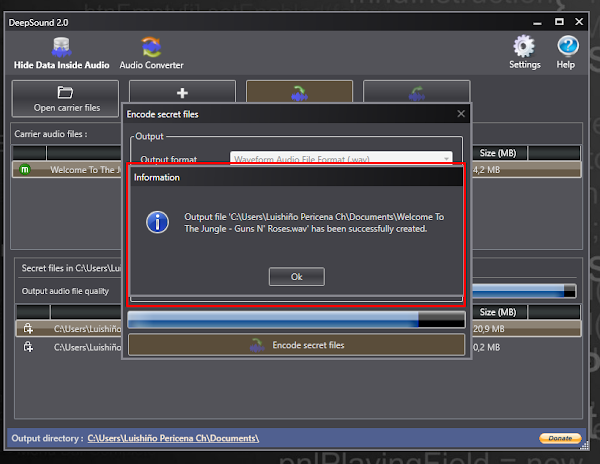
Task: Select the 20,9 MB size cell
Action: 489,329
